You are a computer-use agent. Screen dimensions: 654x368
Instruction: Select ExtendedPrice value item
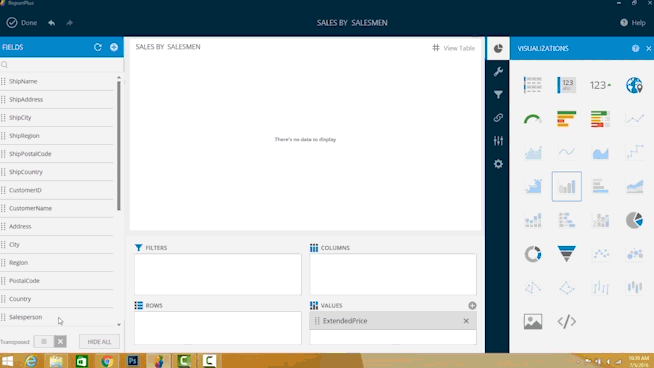click(393, 321)
